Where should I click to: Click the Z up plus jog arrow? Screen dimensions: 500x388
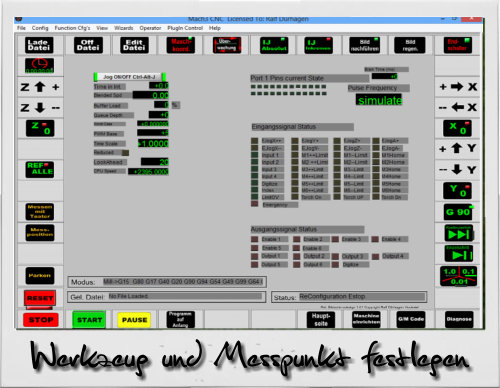[40, 87]
